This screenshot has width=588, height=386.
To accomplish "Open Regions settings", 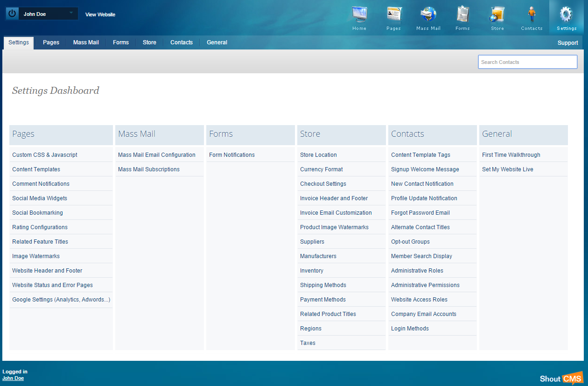I will pos(311,329).
